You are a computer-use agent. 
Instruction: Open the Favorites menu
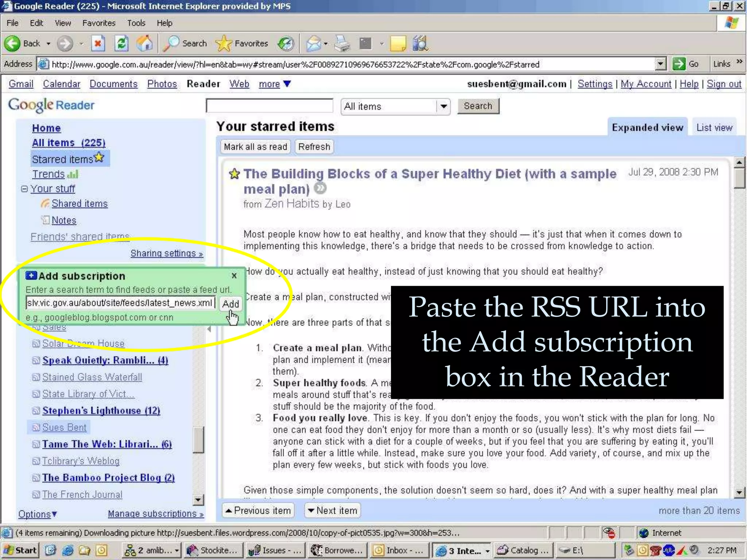point(99,23)
